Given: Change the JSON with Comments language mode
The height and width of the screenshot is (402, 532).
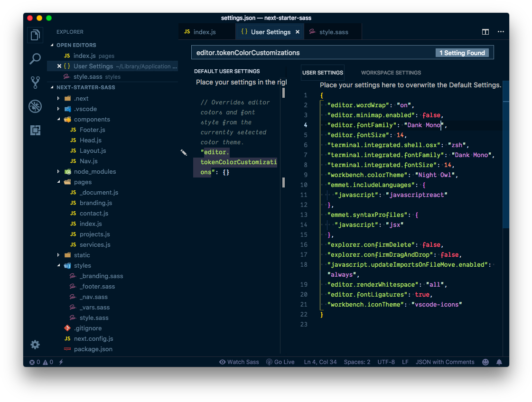Looking at the screenshot, I should point(445,362).
